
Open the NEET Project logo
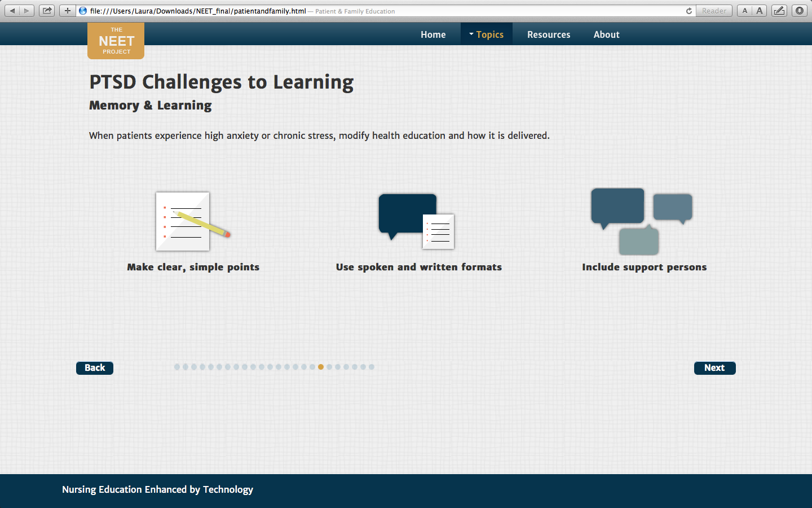pos(116,41)
